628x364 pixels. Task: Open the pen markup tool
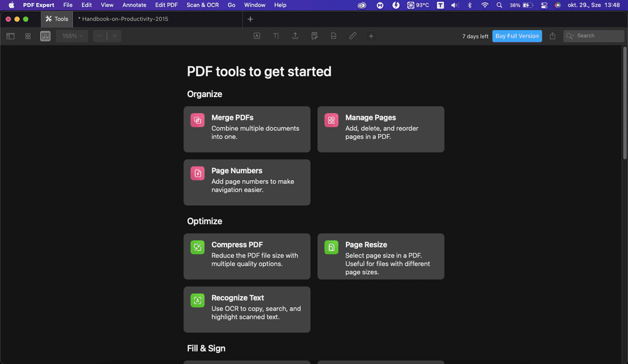pos(352,36)
